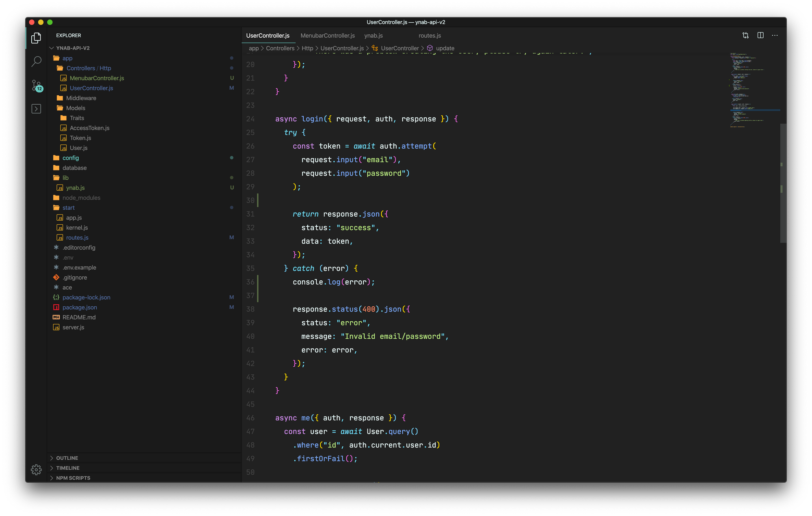Open the Explorer view in activity bar

36,38
